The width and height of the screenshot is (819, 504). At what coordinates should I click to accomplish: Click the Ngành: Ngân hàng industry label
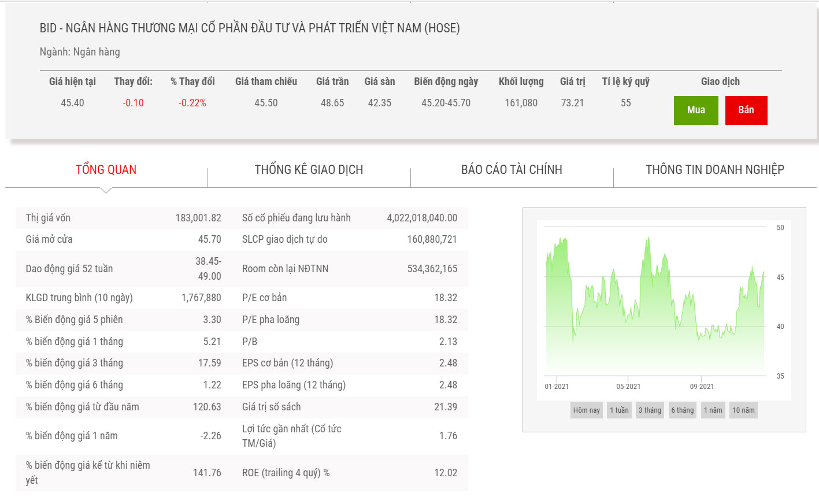point(80,52)
